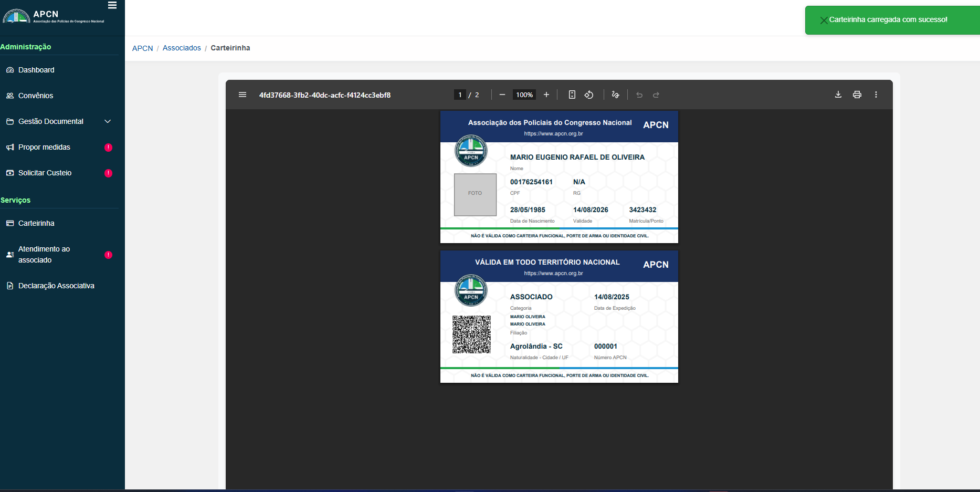The image size is (980, 492).
Task: Rotate the PDF document counterclockwise
Action: pos(589,95)
